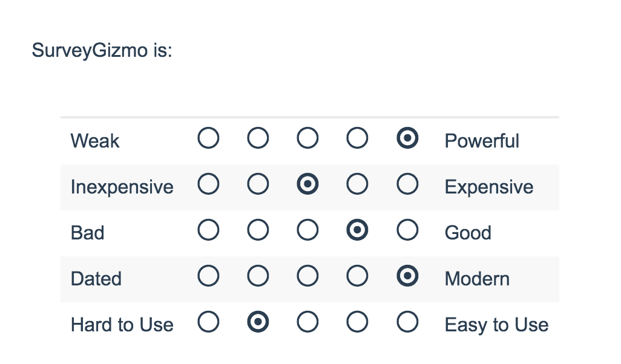Click the 'SurveyGizmo is:' question title

click(x=102, y=50)
